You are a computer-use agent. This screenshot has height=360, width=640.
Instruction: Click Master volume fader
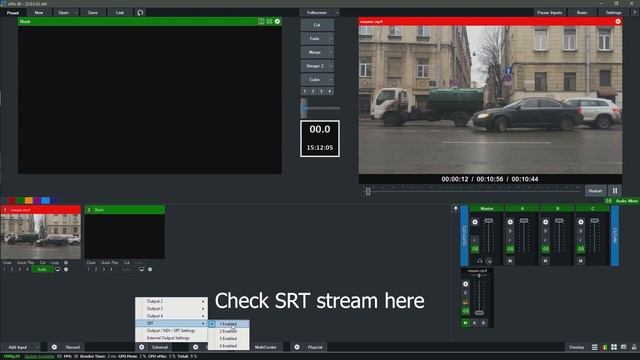[x=489, y=220]
